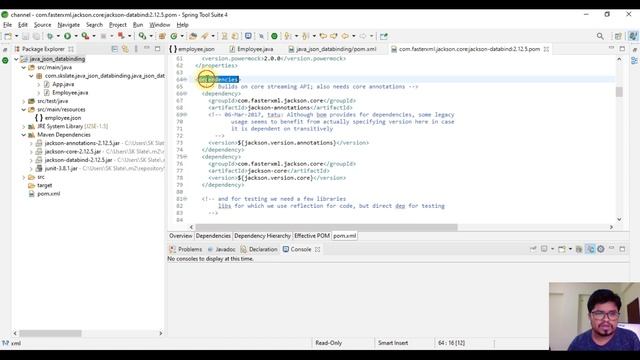This screenshot has width=640, height=360.
Task: Maximize the Console panel
Action: 622,249
